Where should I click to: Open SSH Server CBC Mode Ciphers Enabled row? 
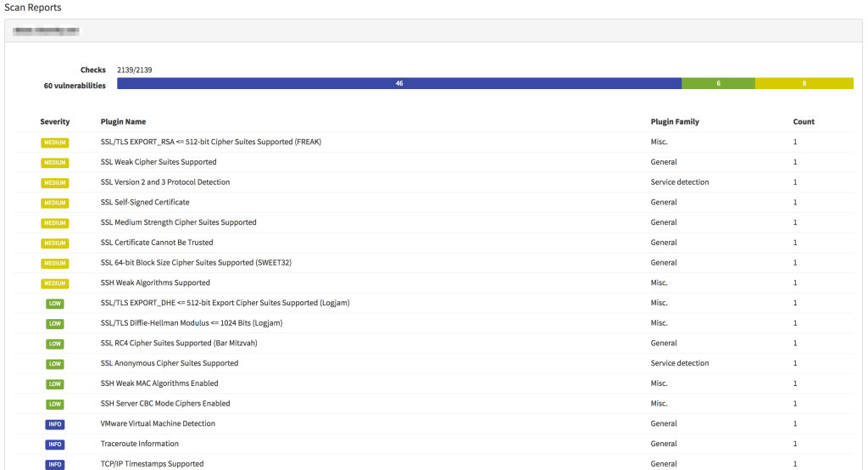[x=165, y=404]
